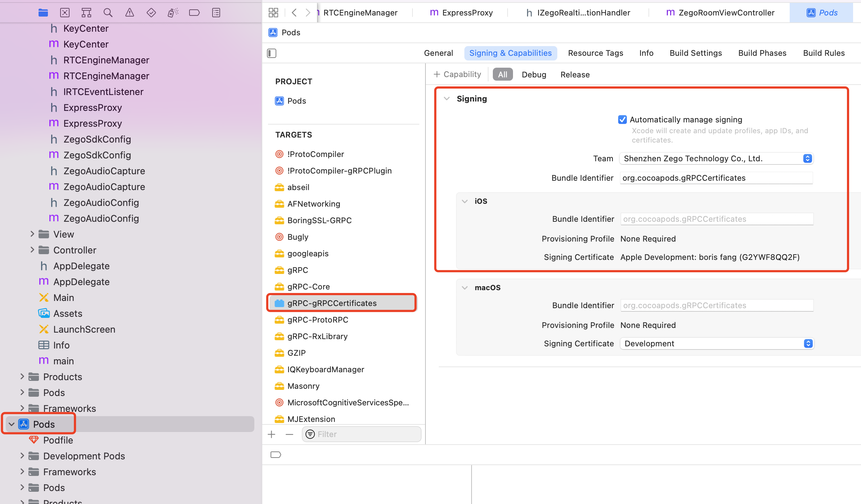
Task: Open the Report navigator list icon
Action: pyautogui.click(x=216, y=13)
